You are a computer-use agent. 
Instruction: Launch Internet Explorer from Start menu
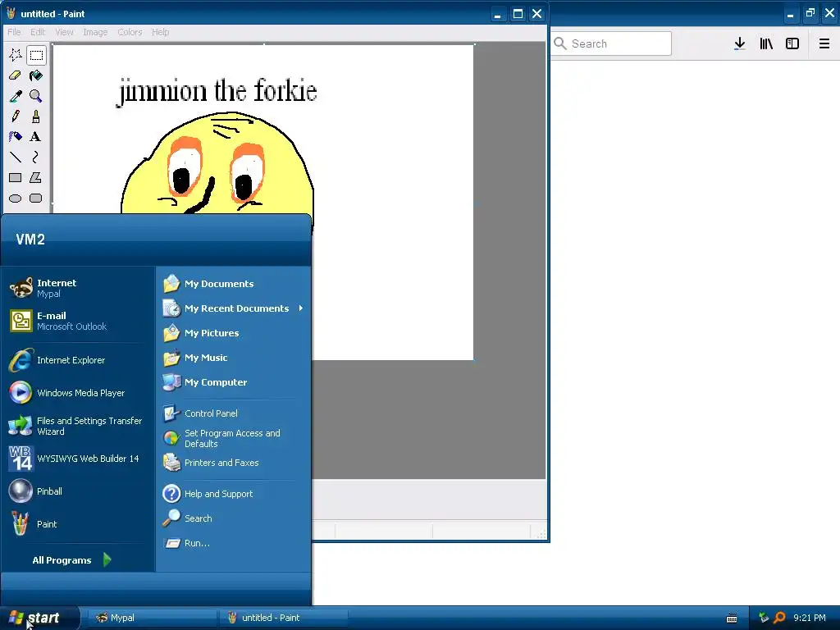point(78,360)
